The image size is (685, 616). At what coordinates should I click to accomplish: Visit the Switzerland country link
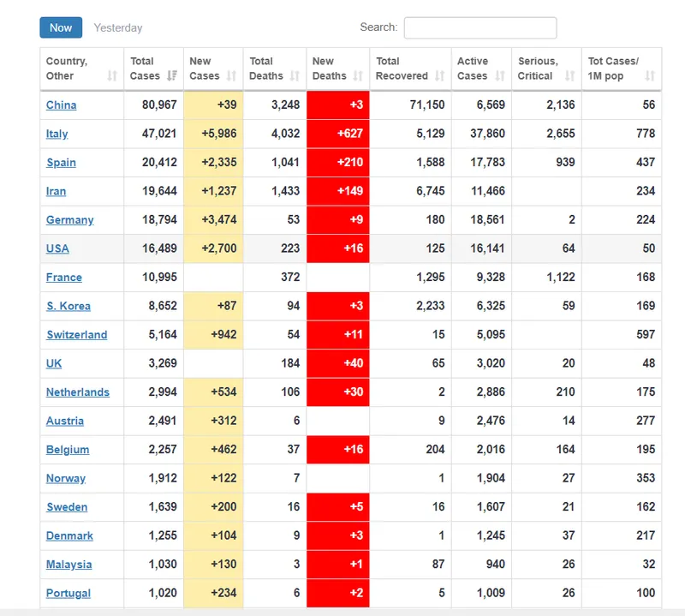pyautogui.click(x=76, y=335)
